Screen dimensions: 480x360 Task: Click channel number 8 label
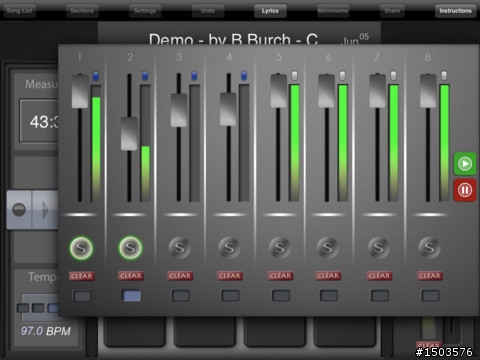click(427, 57)
